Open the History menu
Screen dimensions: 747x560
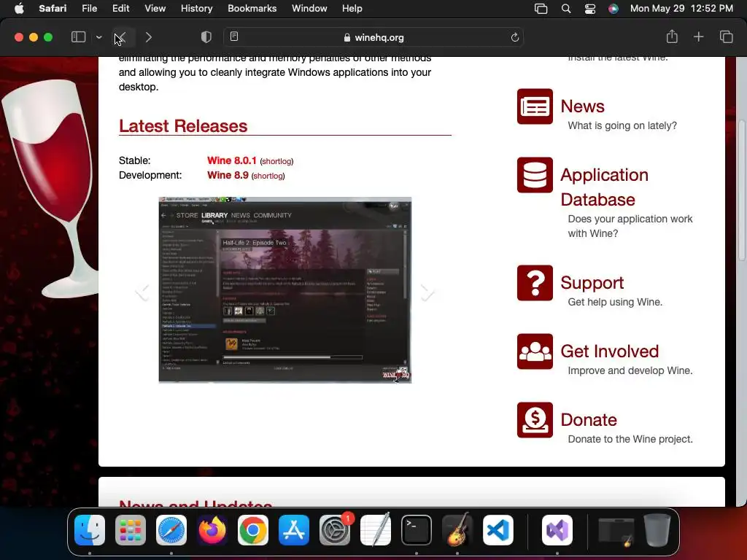pyautogui.click(x=196, y=9)
